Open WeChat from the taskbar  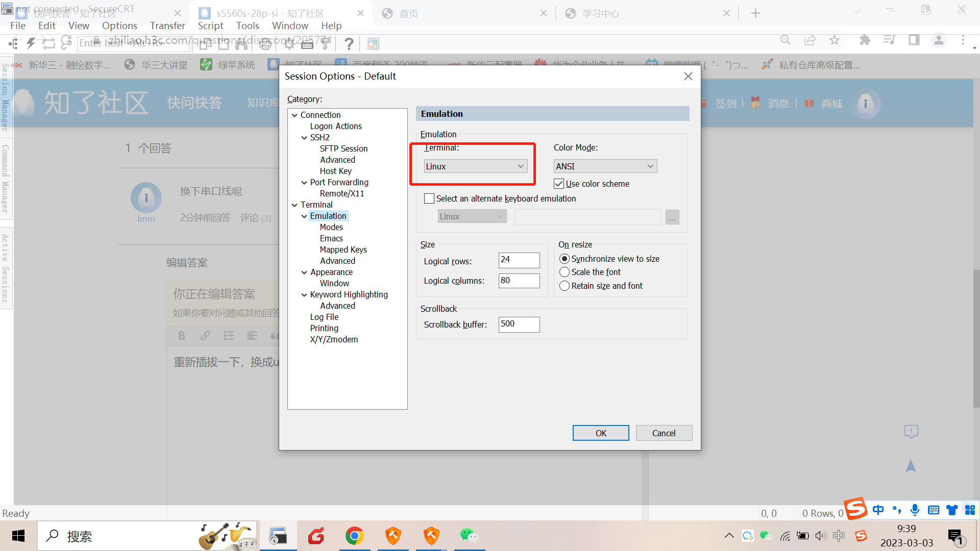coord(469,536)
